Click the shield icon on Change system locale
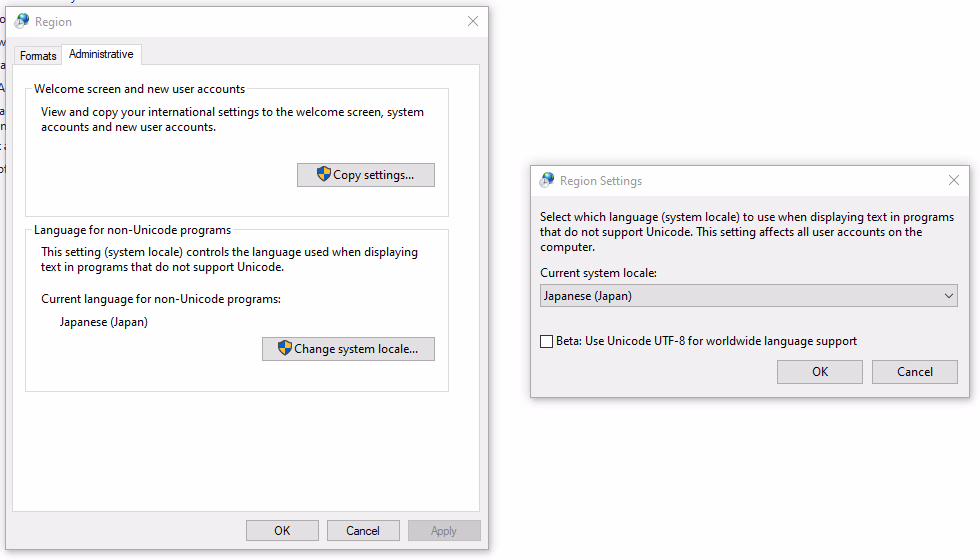 pyautogui.click(x=284, y=348)
